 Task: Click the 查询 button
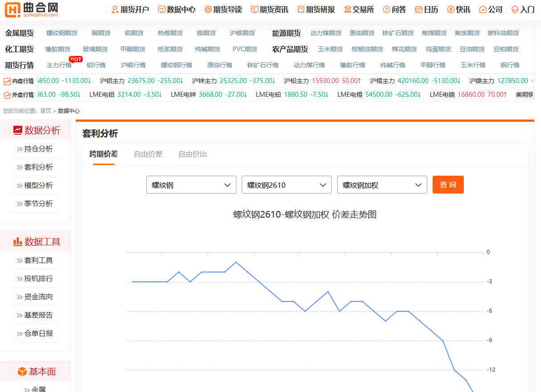tap(448, 185)
